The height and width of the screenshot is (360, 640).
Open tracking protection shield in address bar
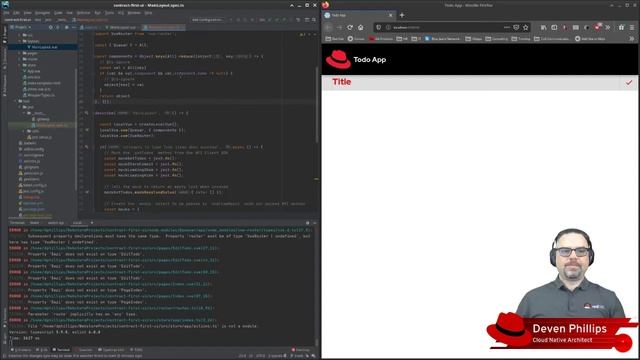coord(378,27)
